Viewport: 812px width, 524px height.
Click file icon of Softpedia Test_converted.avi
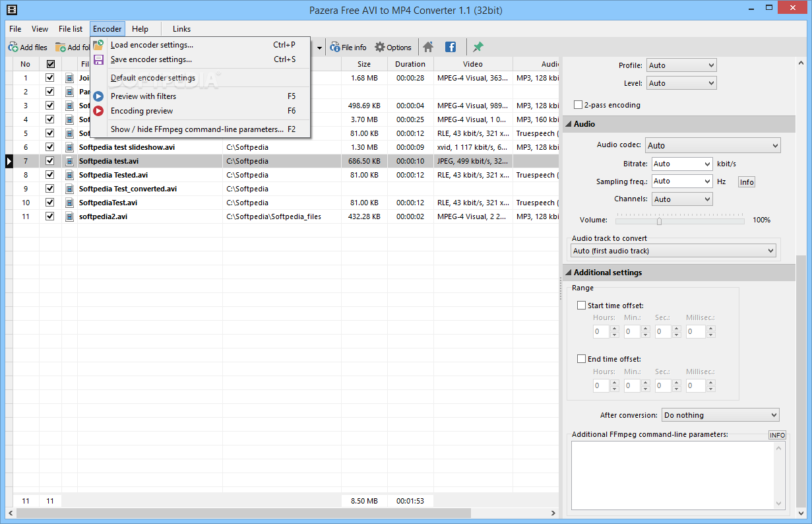pos(69,189)
